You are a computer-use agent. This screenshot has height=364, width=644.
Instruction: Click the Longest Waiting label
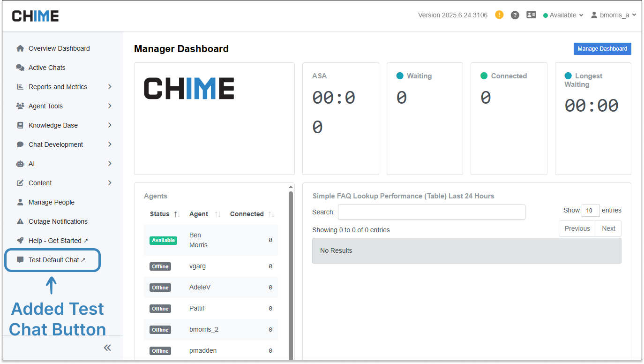click(x=584, y=80)
